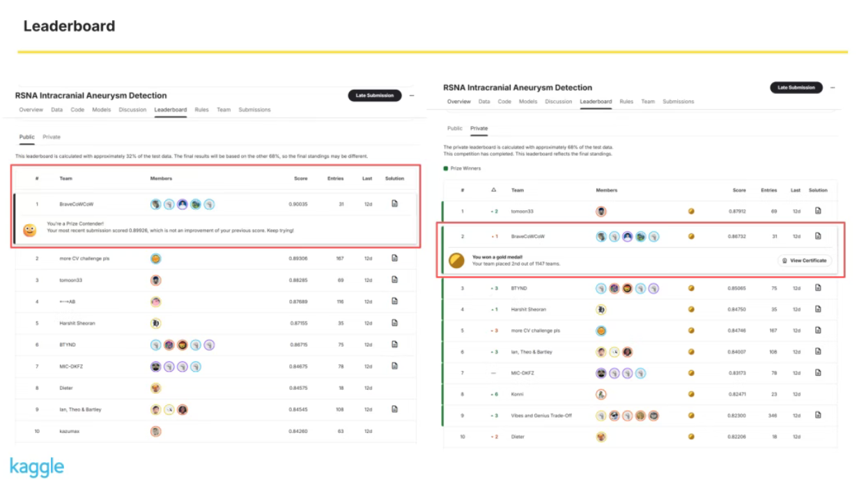Switch to Public tab on right leaderboard
Viewport: 868px width, 483px height.
(x=455, y=129)
